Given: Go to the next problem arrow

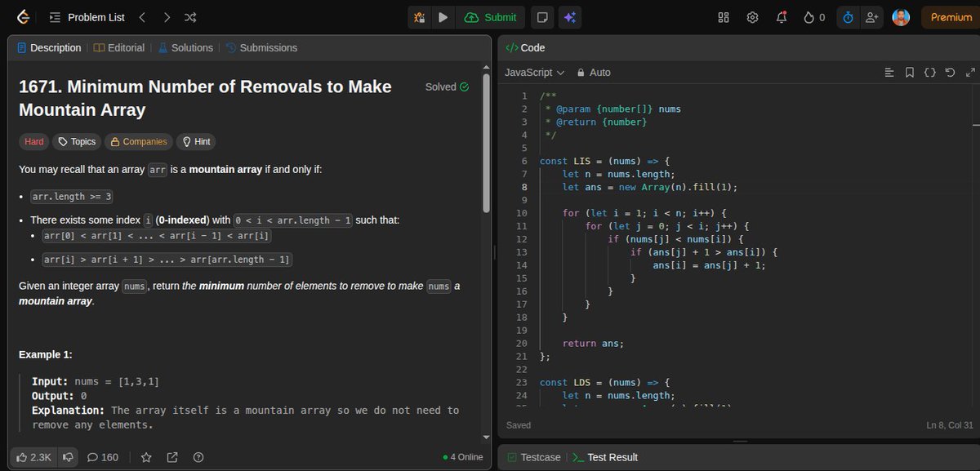Looking at the screenshot, I should pyautogui.click(x=166, y=17).
